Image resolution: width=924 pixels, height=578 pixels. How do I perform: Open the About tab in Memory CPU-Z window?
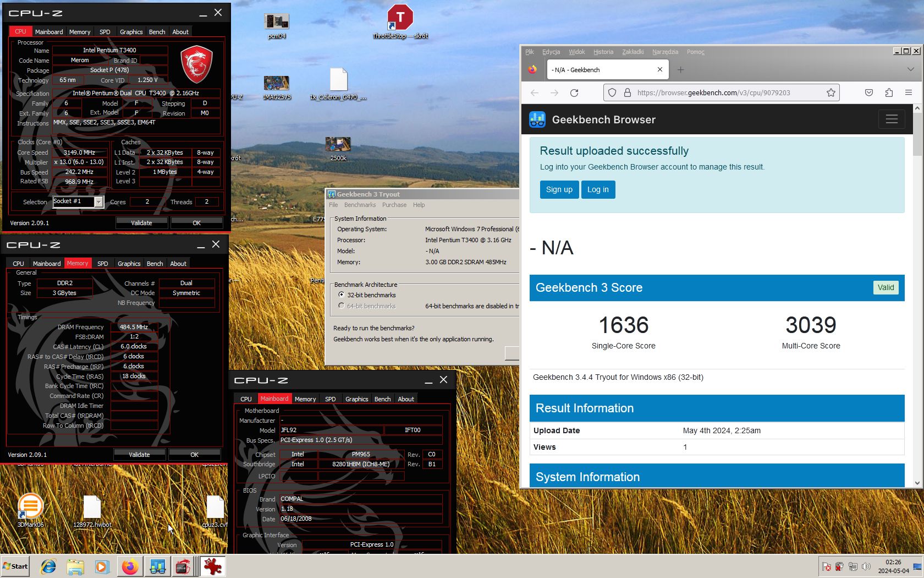178,264
